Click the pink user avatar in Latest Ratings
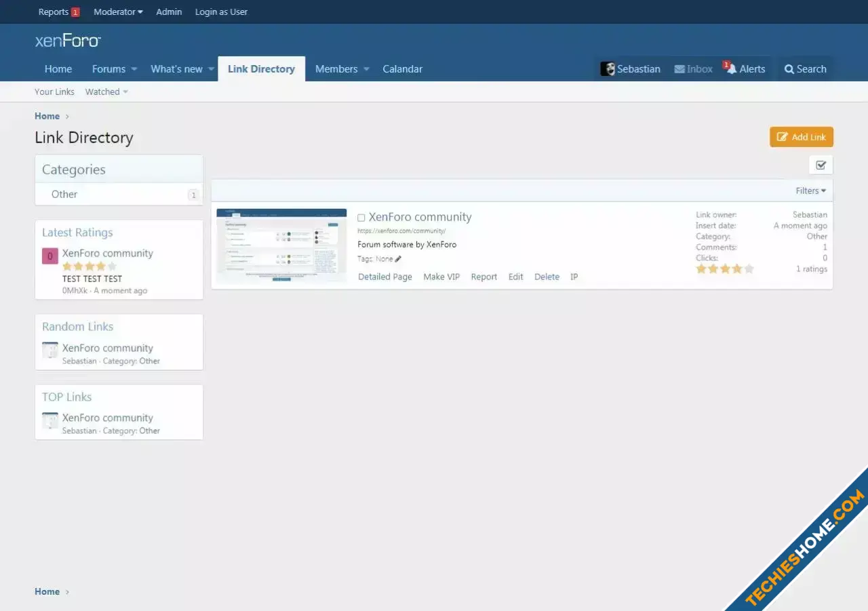 point(50,256)
